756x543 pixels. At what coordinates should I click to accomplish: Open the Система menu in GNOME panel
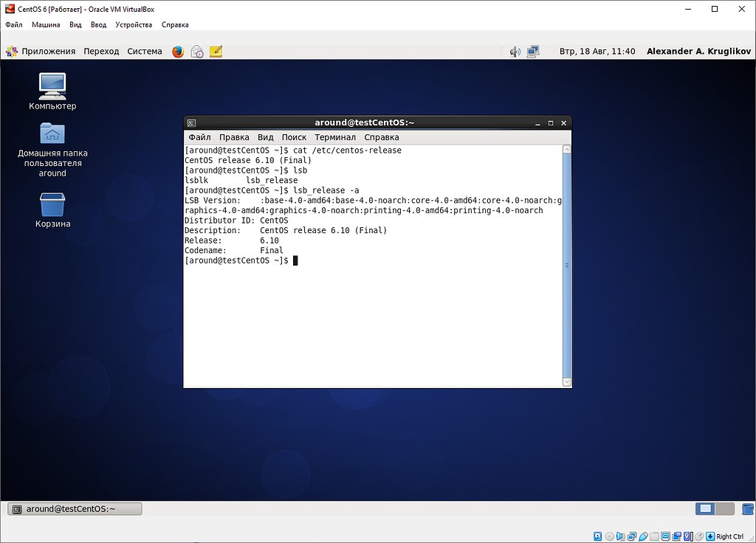(x=145, y=52)
